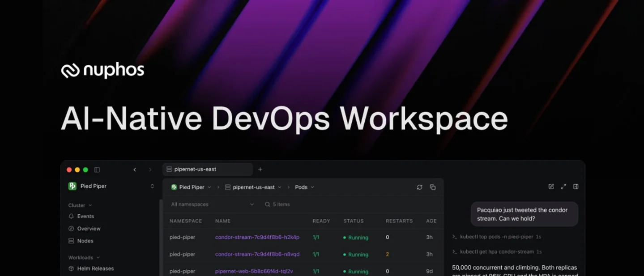Open Overview in the sidebar
Image resolution: width=644 pixels, height=276 pixels.
pos(89,229)
